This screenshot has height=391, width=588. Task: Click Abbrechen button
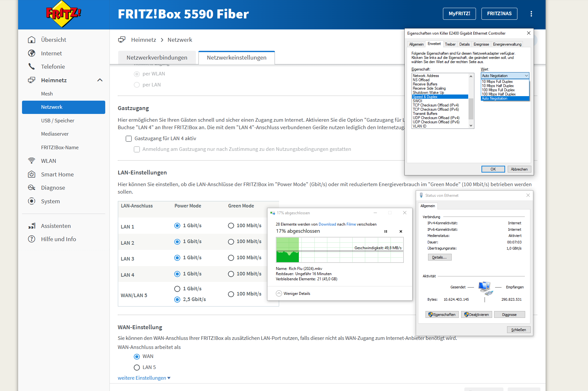coord(519,169)
